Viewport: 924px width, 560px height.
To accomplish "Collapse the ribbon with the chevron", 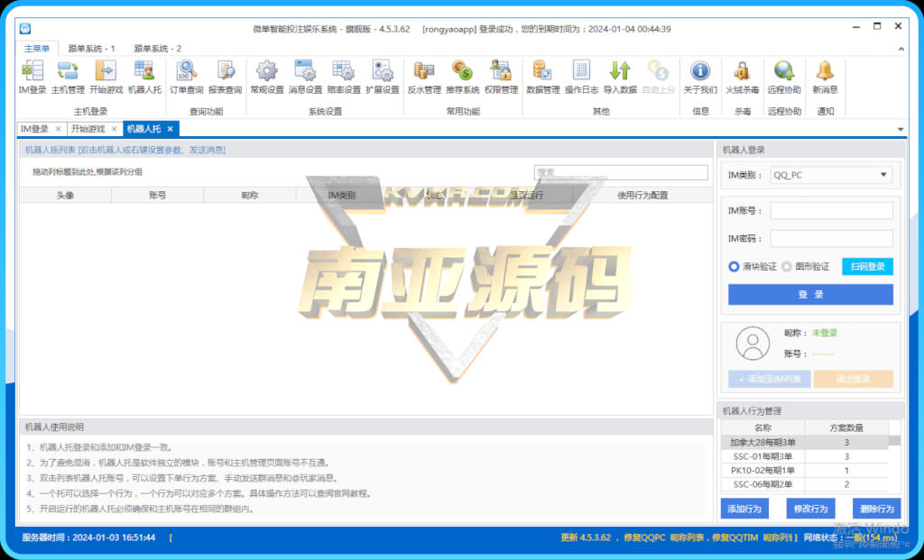I will click(x=901, y=49).
